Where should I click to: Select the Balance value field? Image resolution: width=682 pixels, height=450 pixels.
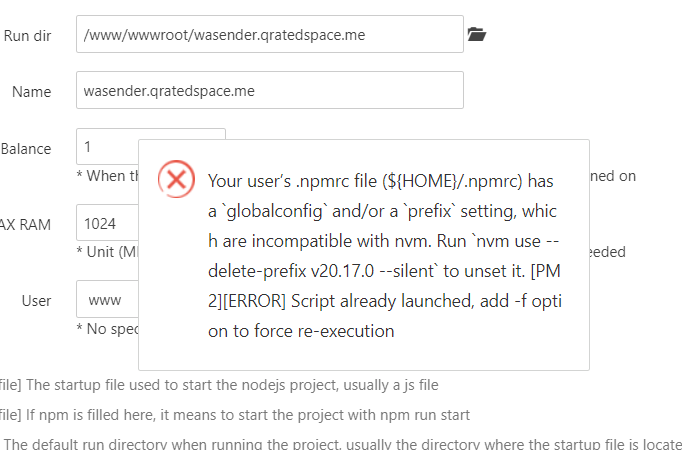click(107, 146)
